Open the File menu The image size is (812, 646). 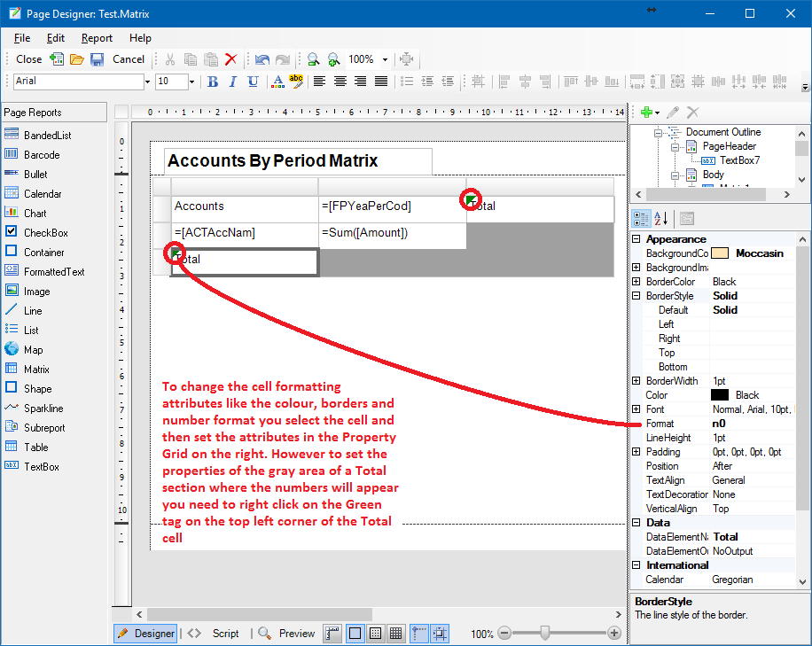pyautogui.click(x=22, y=38)
